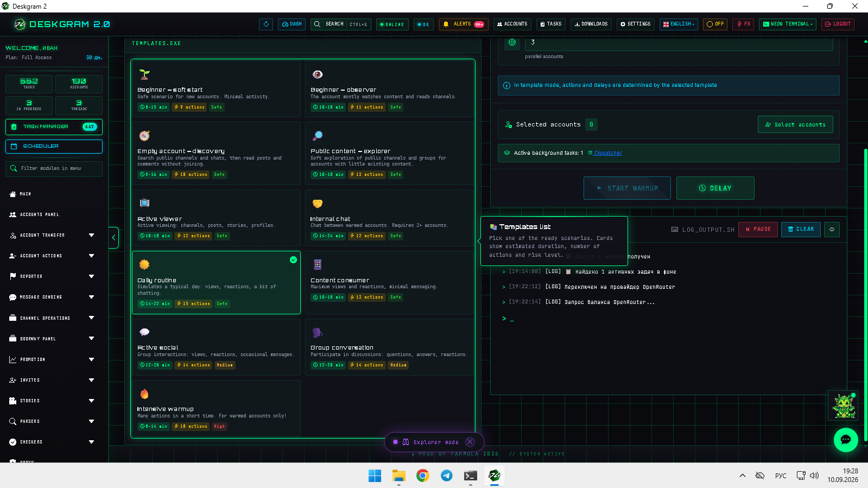Select Intensive warmup flame icon
This screenshot has height=488, width=868.
click(x=144, y=394)
